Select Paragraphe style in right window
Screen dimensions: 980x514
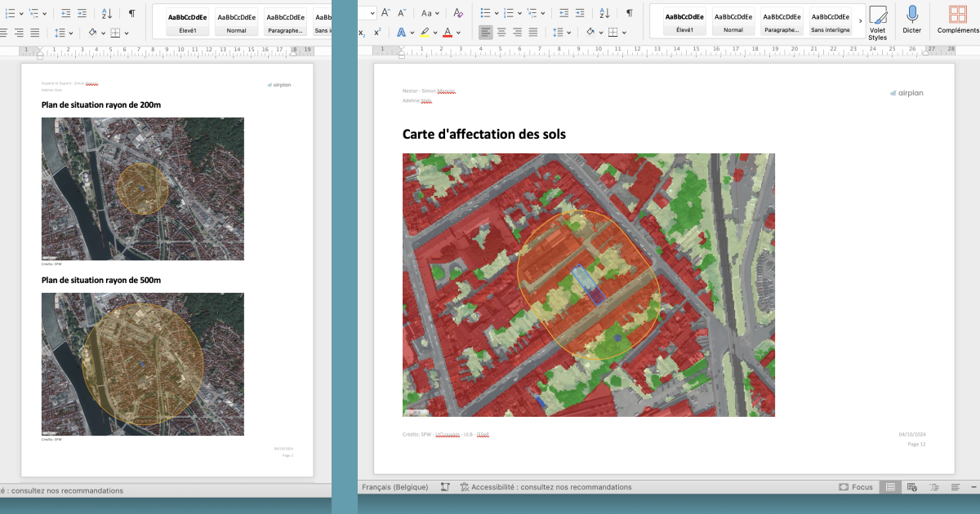(782, 22)
